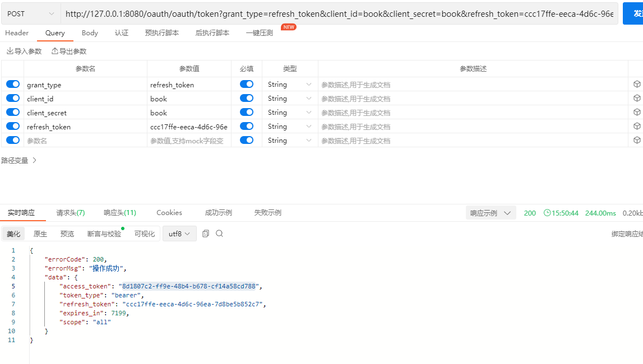The image size is (643, 364).
Task: Toggle the 必填 switch for client_id
Action: [247, 98]
